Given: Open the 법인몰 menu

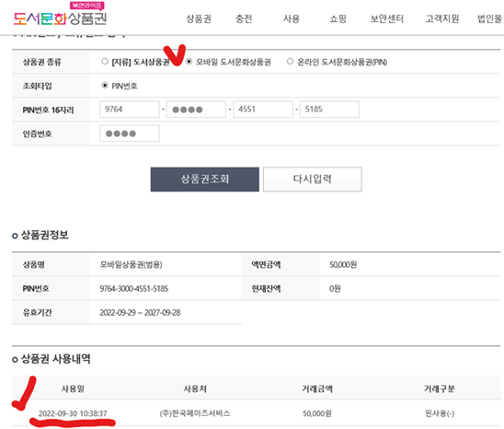Looking at the screenshot, I should click(x=489, y=18).
